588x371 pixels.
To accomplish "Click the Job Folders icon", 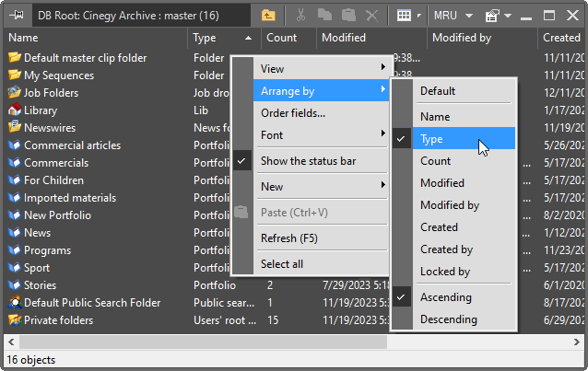I will pos(14,93).
